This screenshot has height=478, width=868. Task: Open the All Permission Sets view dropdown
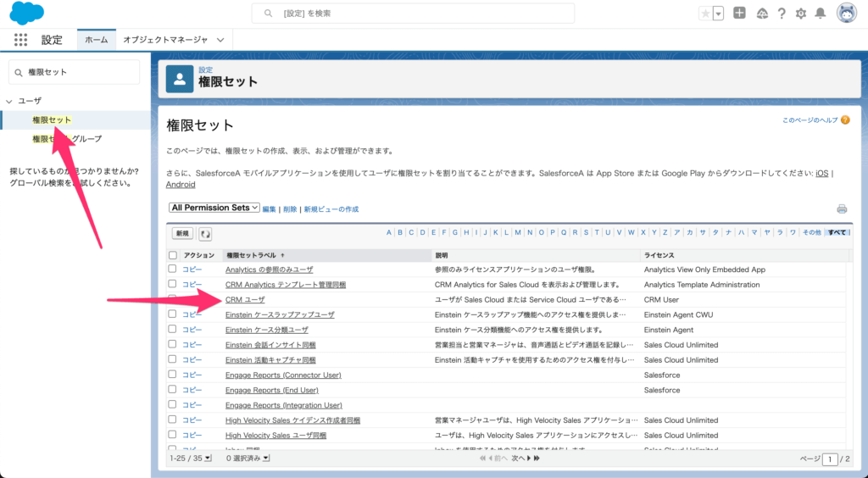click(214, 208)
